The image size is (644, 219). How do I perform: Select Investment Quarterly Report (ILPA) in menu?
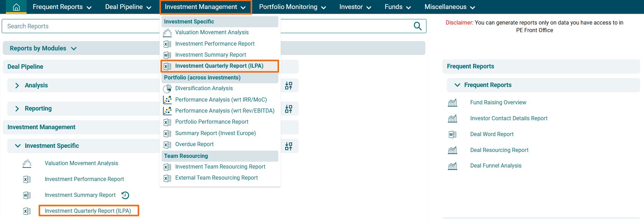(219, 66)
